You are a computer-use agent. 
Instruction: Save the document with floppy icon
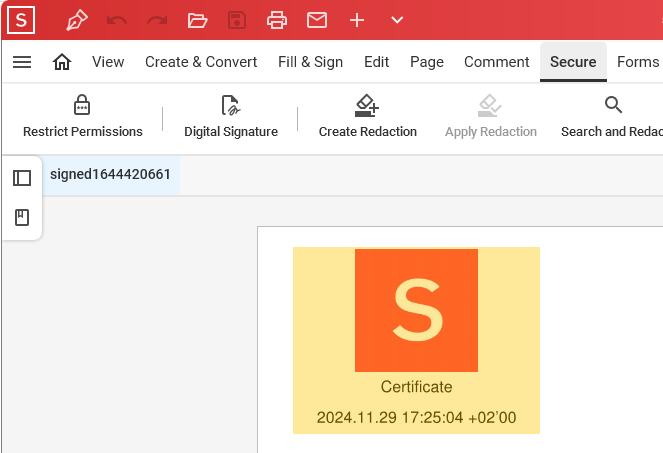pos(237,20)
